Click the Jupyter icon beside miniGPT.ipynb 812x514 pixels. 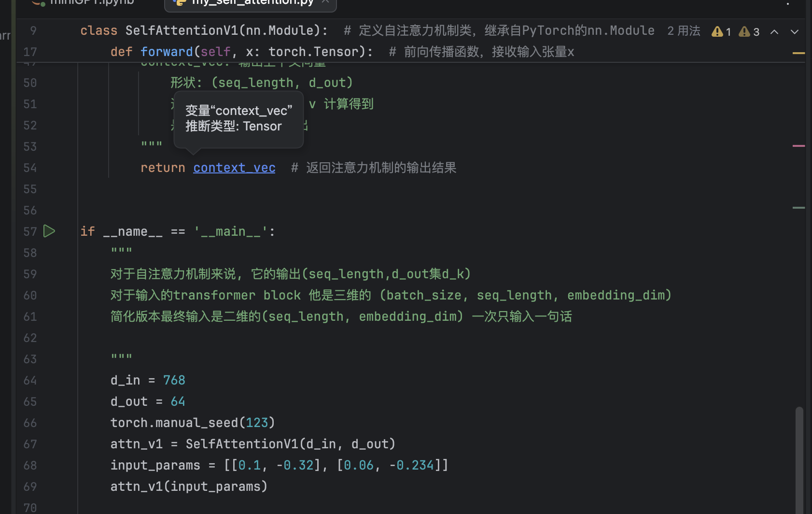39,2
